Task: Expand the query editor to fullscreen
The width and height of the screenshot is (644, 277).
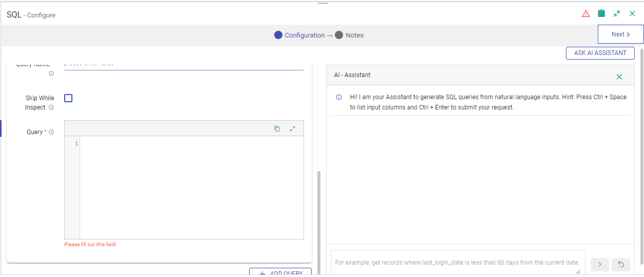Action: 293,128
